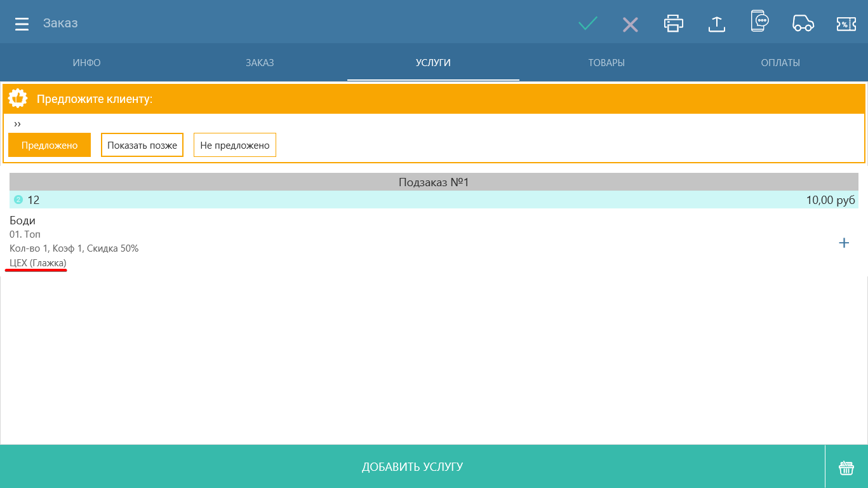Click the Предложено button
868x488 pixels.
tap(50, 145)
